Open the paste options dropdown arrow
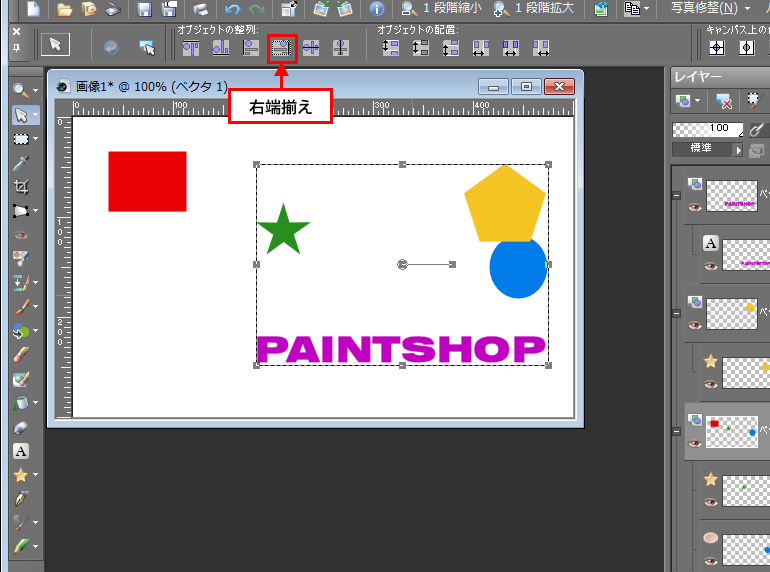The image size is (770, 572). (646, 9)
